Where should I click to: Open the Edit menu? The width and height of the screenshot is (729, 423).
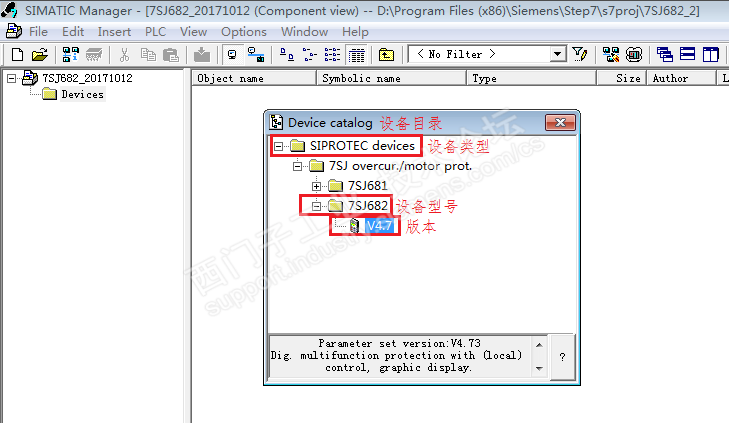pyautogui.click(x=73, y=32)
